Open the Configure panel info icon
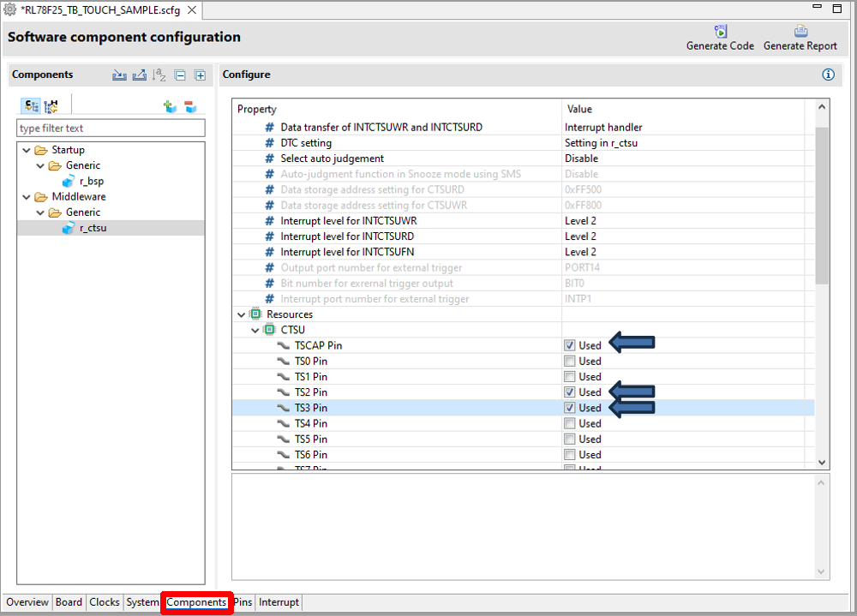857x616 pixels. coord(828,75)
